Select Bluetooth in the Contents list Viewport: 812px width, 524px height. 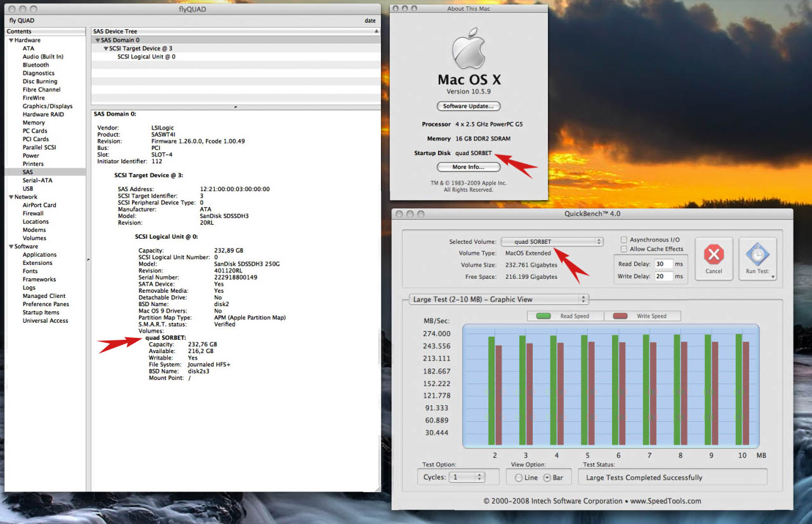(36, 65)
